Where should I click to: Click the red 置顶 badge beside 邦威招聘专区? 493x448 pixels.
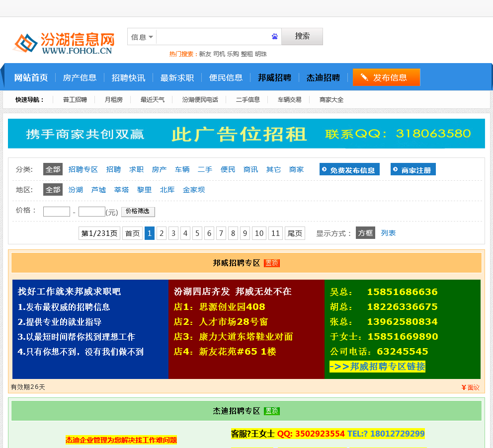point(272,263)
